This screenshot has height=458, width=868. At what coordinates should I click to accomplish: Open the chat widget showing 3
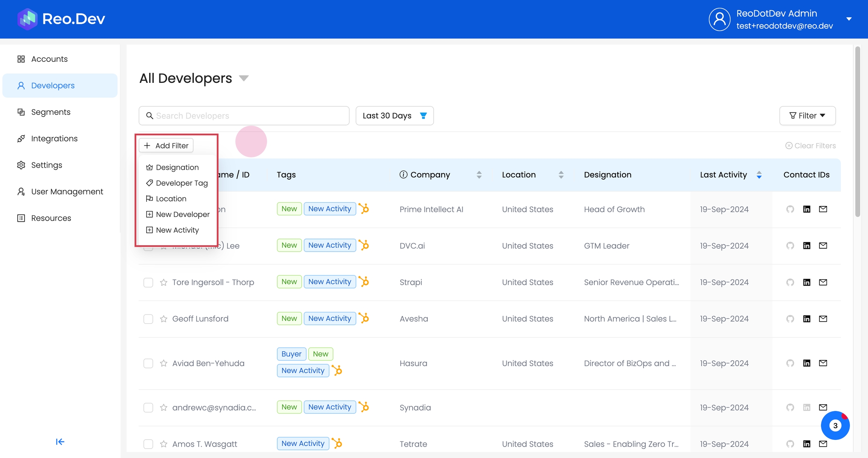coord(835,425)
